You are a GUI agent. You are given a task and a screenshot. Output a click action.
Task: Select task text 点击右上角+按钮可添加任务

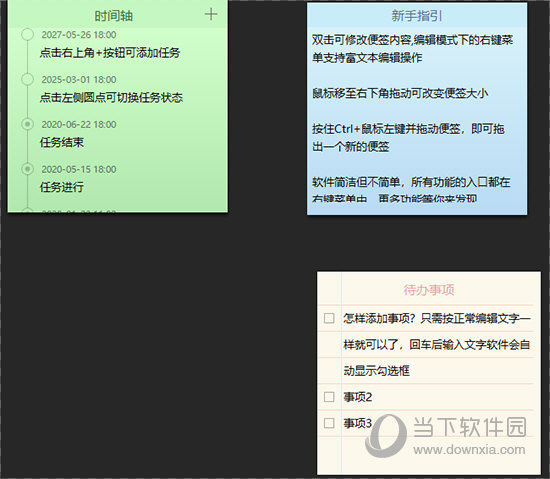[x=110, y=53]
